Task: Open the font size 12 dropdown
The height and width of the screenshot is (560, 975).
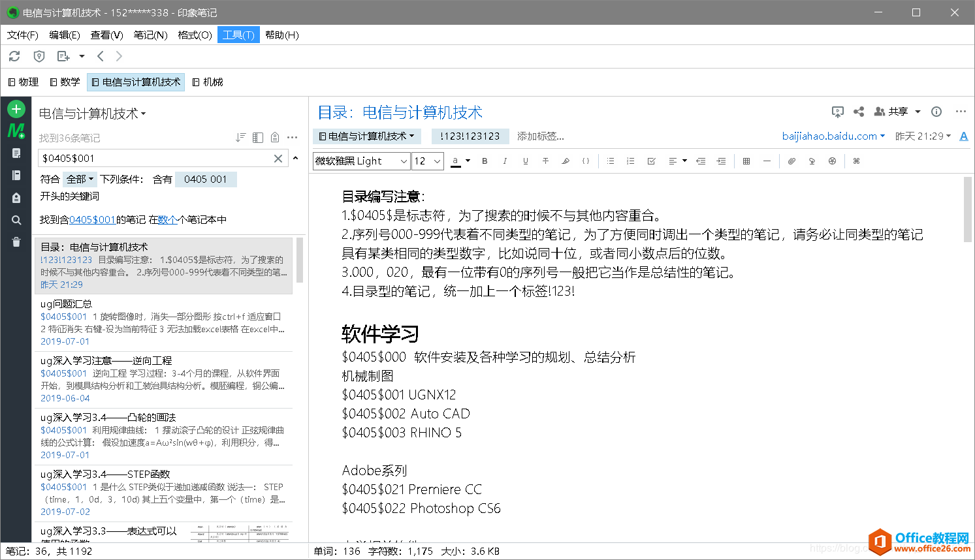Action: [428, 161]
